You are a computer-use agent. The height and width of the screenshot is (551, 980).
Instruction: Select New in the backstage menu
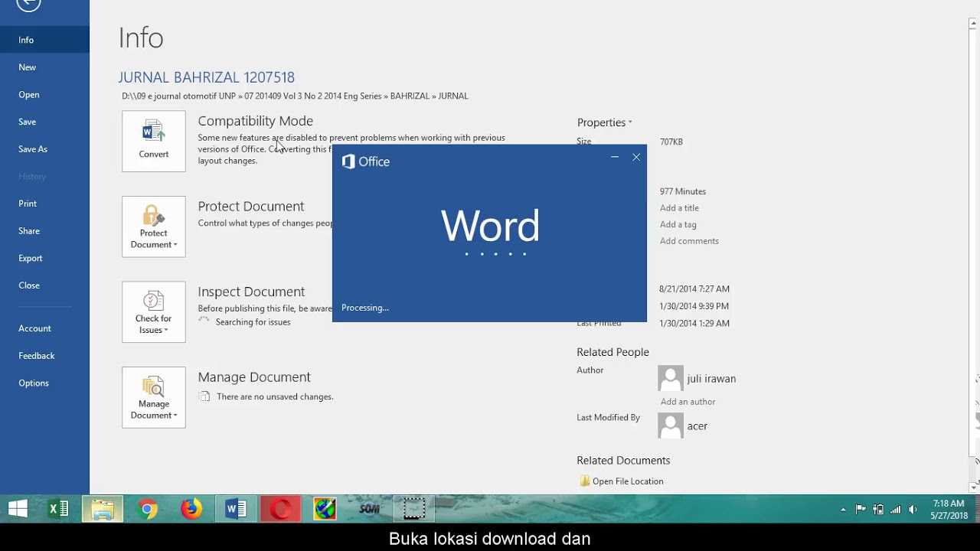[44, 67]
